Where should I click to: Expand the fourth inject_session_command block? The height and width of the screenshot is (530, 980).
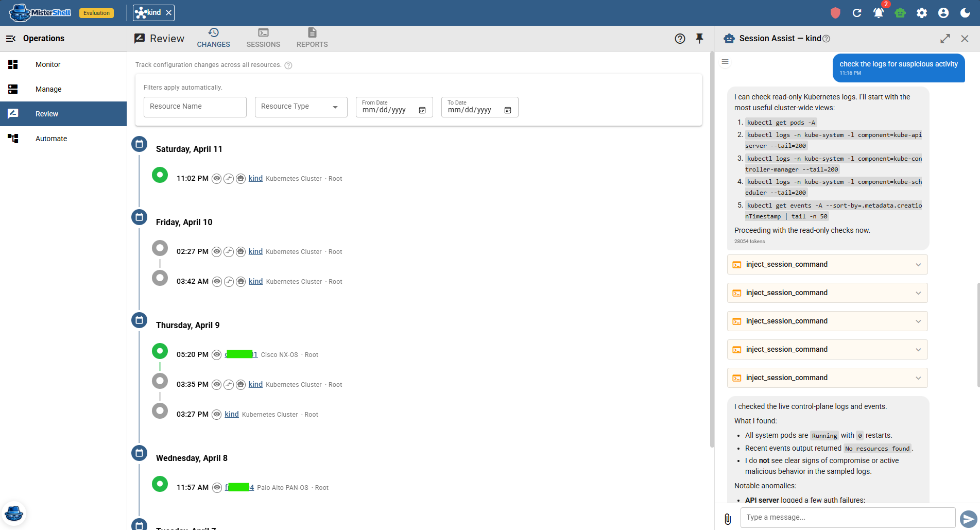(827, 350)
